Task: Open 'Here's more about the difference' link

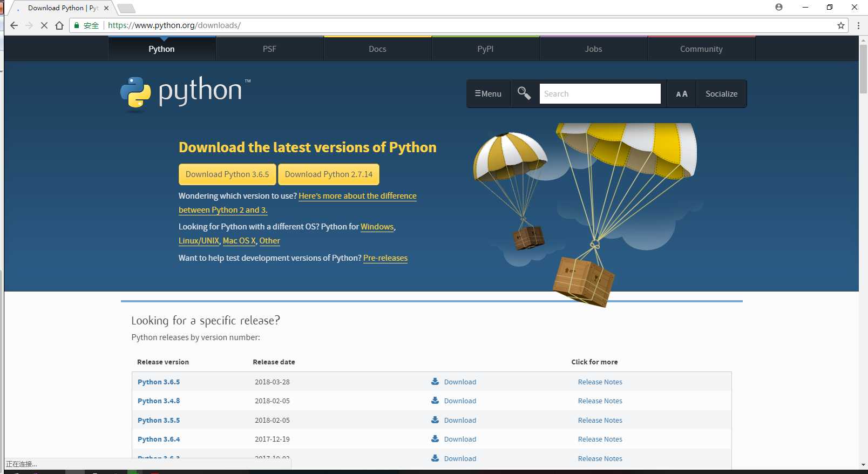Action: [357, 196]
